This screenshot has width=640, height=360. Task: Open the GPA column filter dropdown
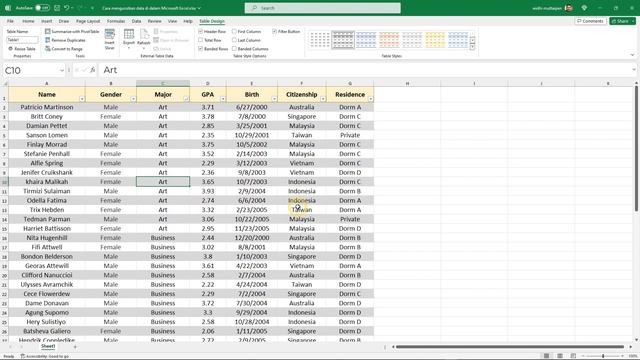pyautogui.click(x=223, y=99)
